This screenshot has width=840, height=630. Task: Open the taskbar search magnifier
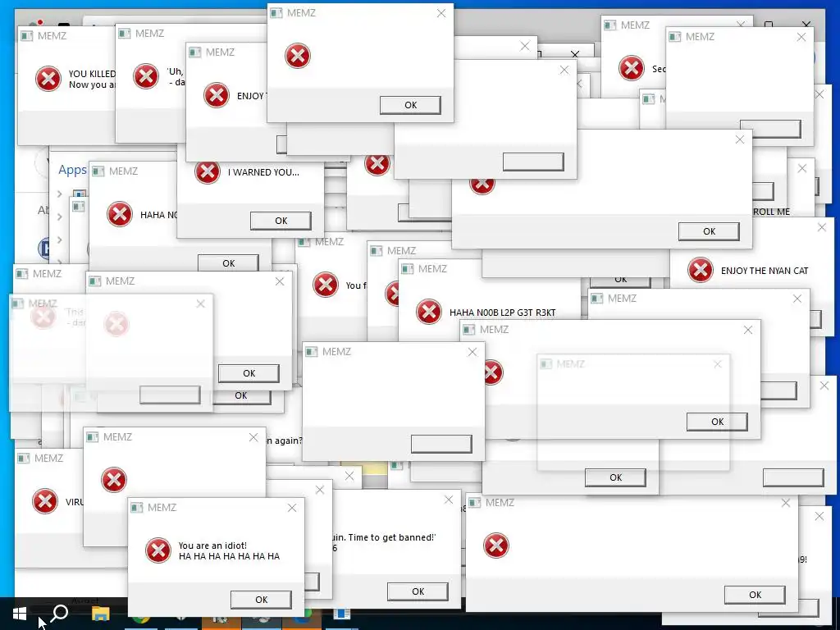click(x=59, y=614)
